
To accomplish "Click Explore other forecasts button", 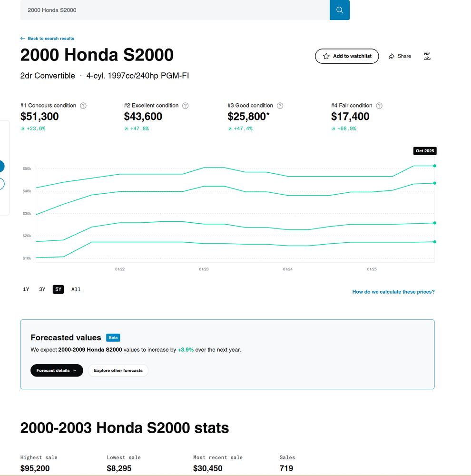I will pyautogui.click(x=118, y=370).
